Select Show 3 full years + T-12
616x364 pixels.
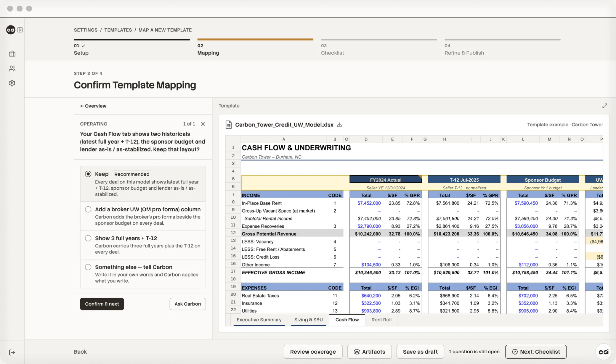click(x=143, y=245)
